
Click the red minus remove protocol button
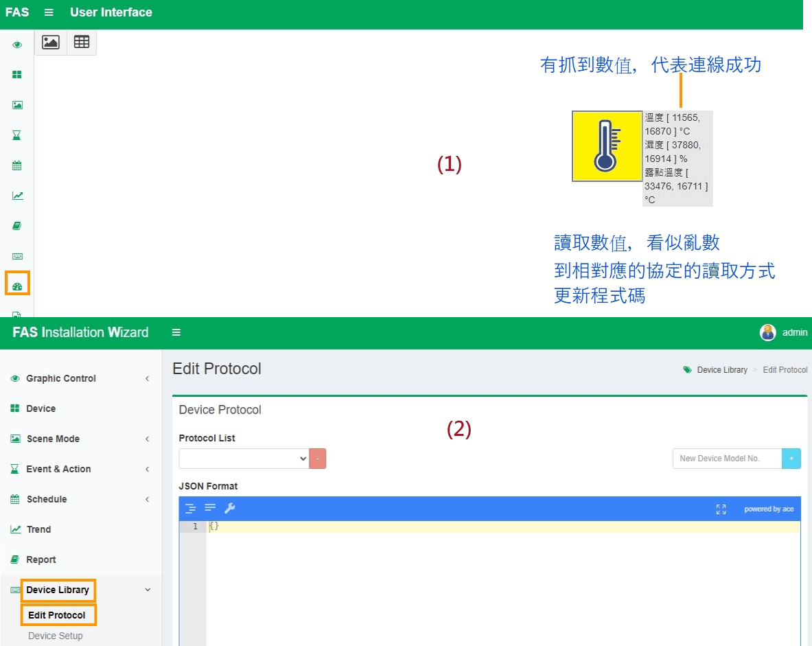[x=318, y=459]
